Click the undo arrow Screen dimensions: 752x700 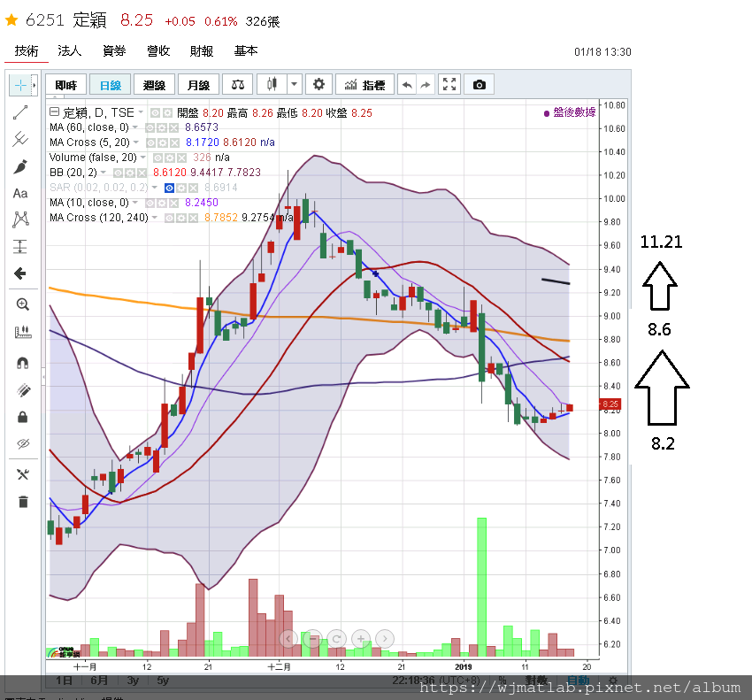[407, 85]
